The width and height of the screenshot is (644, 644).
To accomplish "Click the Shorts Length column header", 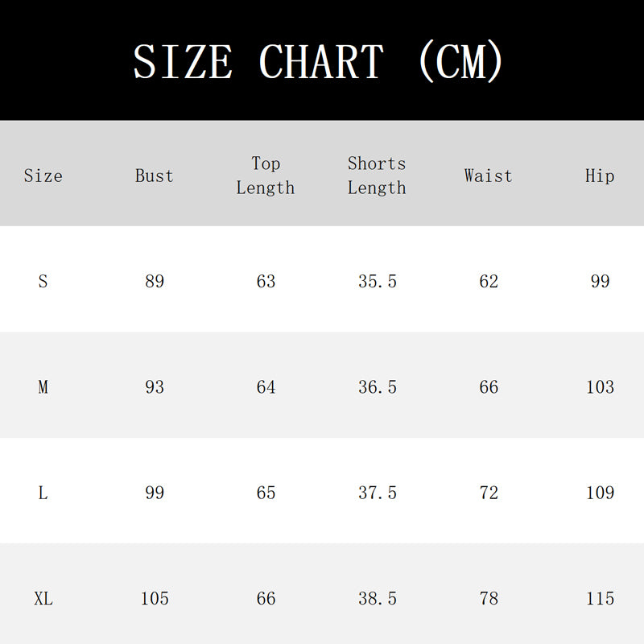I will [x=377, y=175].
